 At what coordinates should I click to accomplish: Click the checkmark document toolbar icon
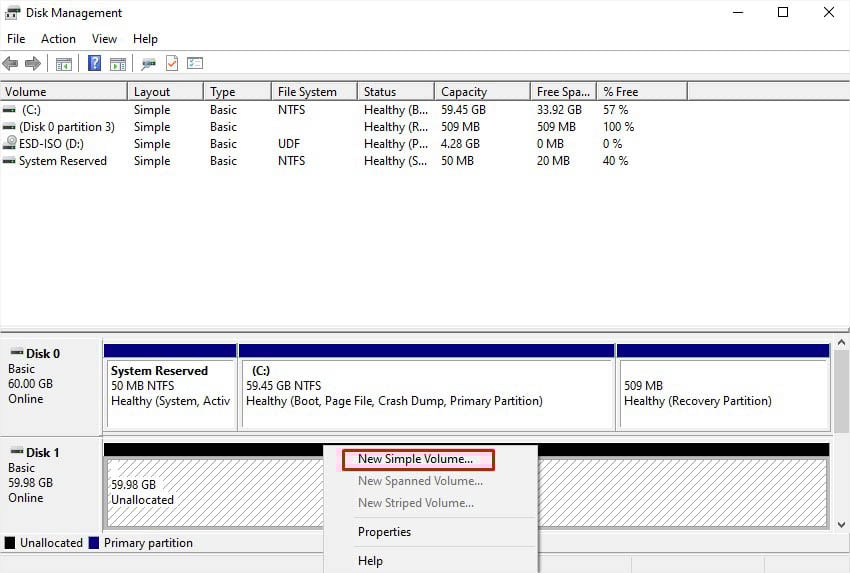pyautogui.click(x=171, y=64)
